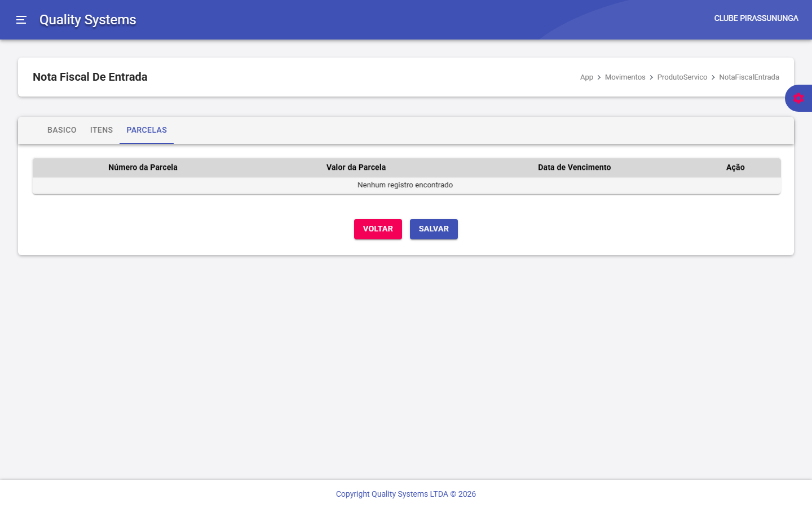Open the CLUBE PIRASSUNUNGA account menu
The image size is (812, 508).
[x=756, y=18]
